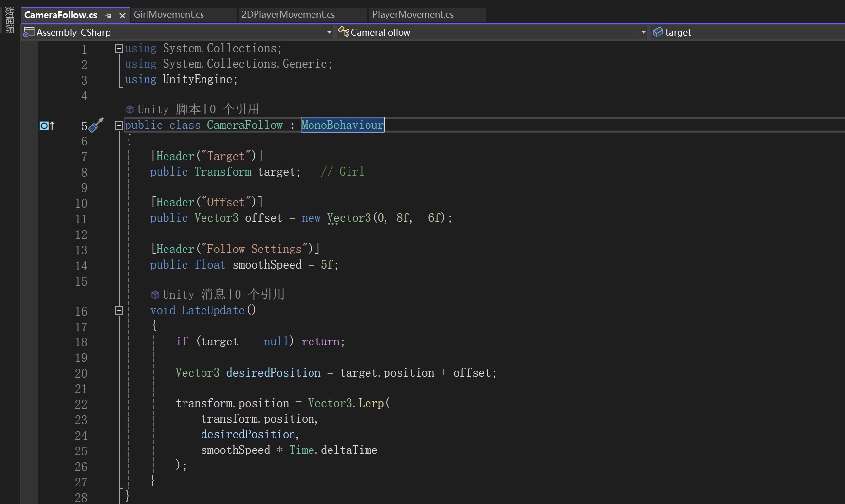Collapse the LateUpdate method block
Screen dimensions: 845x504
point(119,311)
